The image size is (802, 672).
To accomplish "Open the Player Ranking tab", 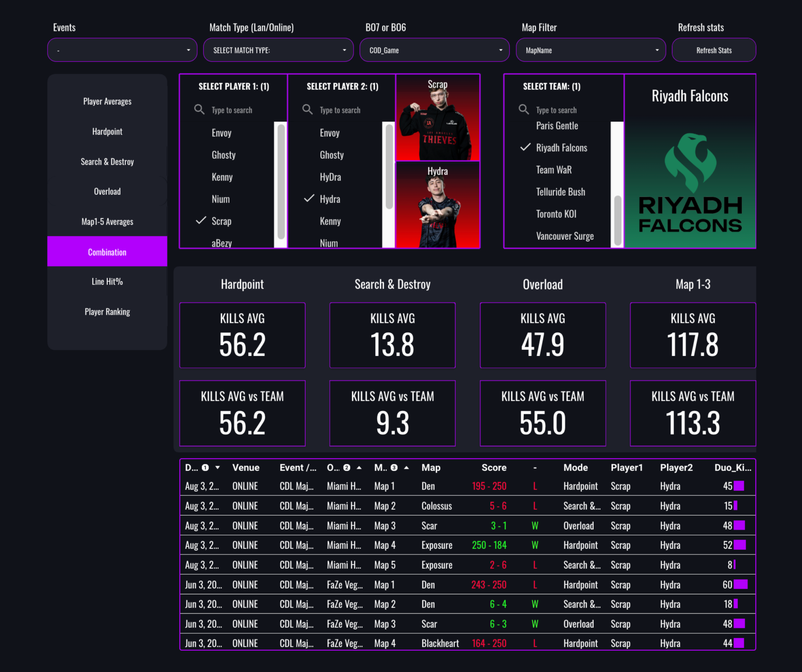I will pos(107,312).
